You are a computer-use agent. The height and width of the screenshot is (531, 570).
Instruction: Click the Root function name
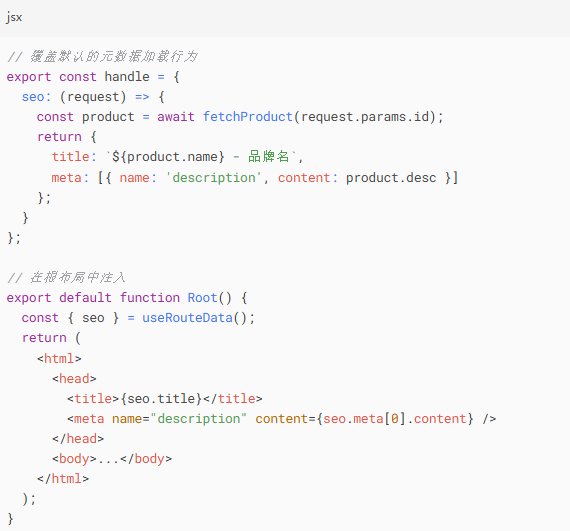[202, 298]
